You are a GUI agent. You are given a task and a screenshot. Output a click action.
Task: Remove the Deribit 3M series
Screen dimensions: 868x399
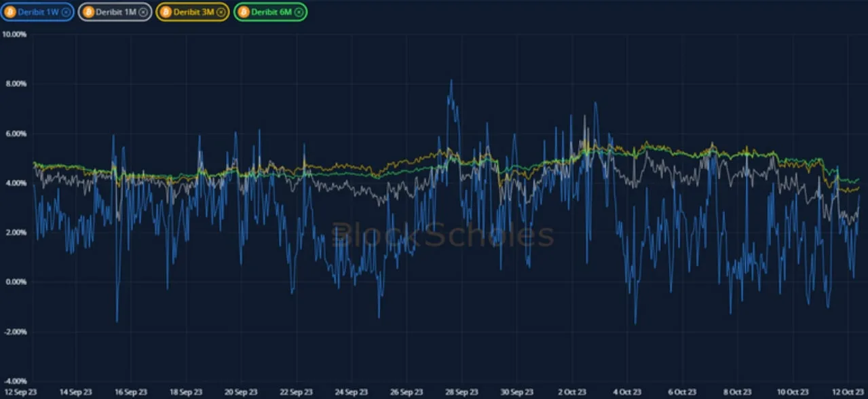point(221,12)
